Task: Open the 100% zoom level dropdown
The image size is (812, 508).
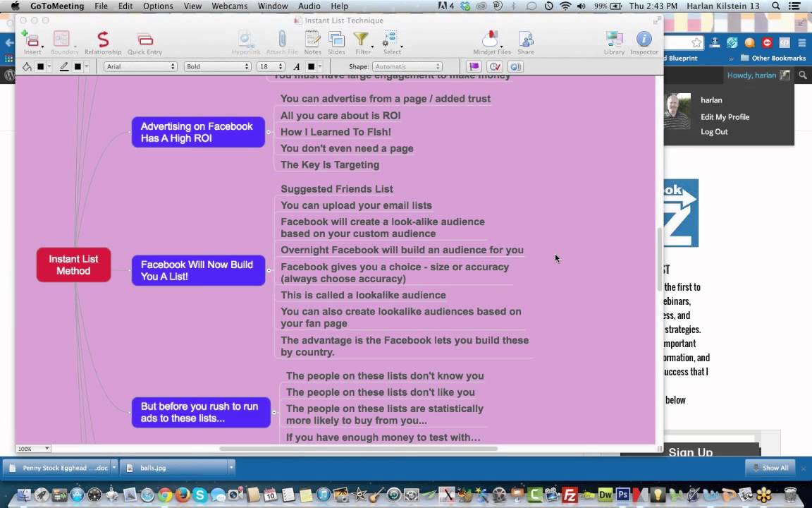Action: pyautogui.click(x=33, y=449)
